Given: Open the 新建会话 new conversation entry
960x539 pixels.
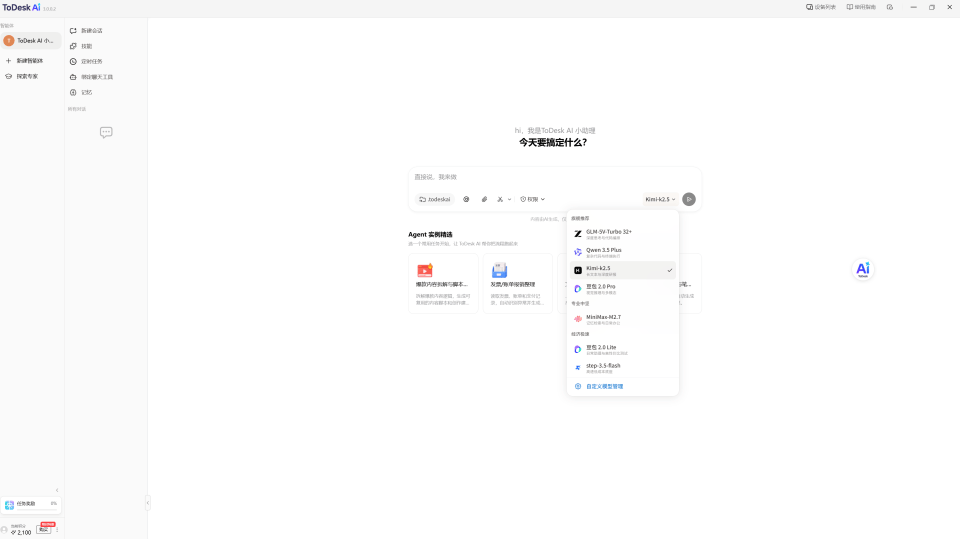Looking at the screenshot, I should pos(86,31).
